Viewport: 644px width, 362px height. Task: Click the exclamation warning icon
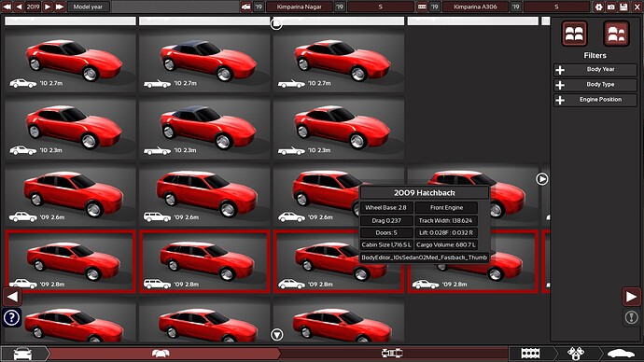[x=631, y=317]
